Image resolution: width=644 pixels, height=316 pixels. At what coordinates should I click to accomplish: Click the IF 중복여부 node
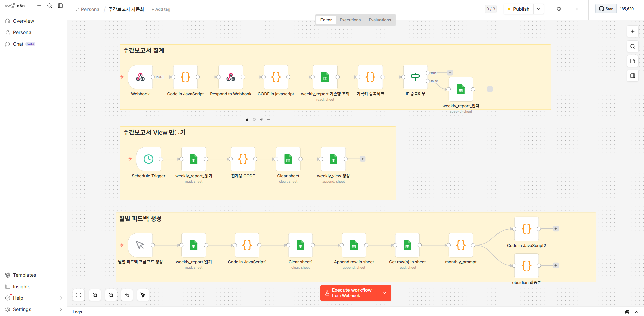coord(415,77)
